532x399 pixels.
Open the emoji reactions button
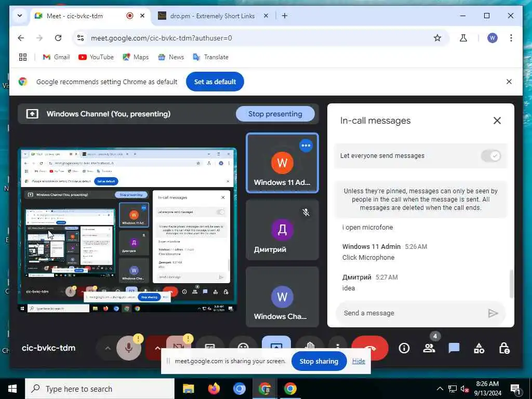(x=243, y=342)
